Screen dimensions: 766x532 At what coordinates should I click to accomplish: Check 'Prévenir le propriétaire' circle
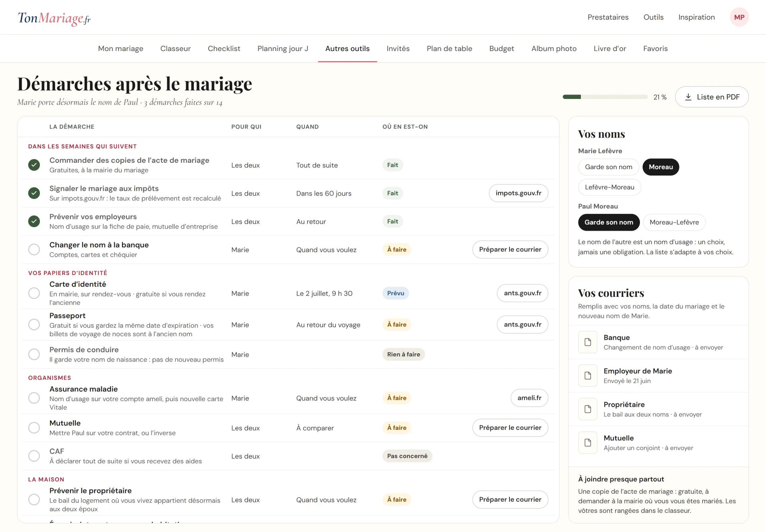click(x=34, y=500)
